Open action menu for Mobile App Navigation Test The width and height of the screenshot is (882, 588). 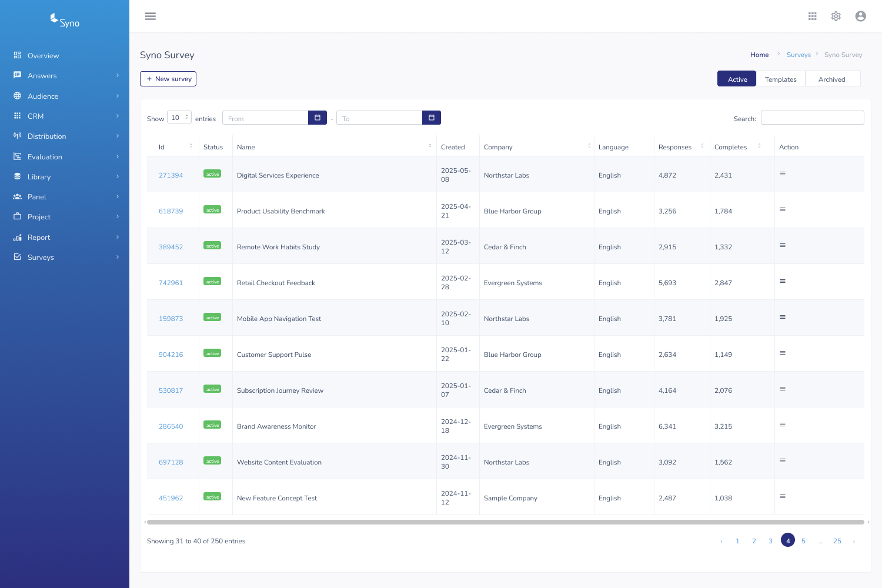point(783,318)
